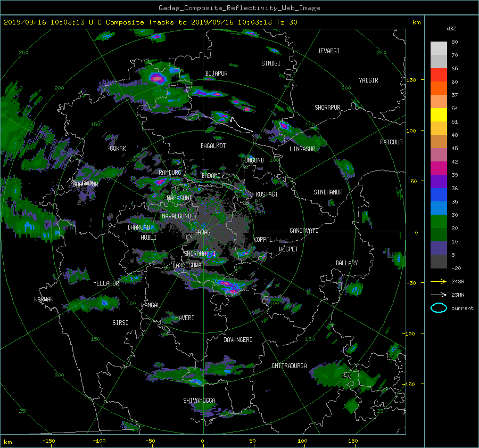
Task: Pick the bright green 20-30 dBZ swatch
Action: tap(439, 222)
